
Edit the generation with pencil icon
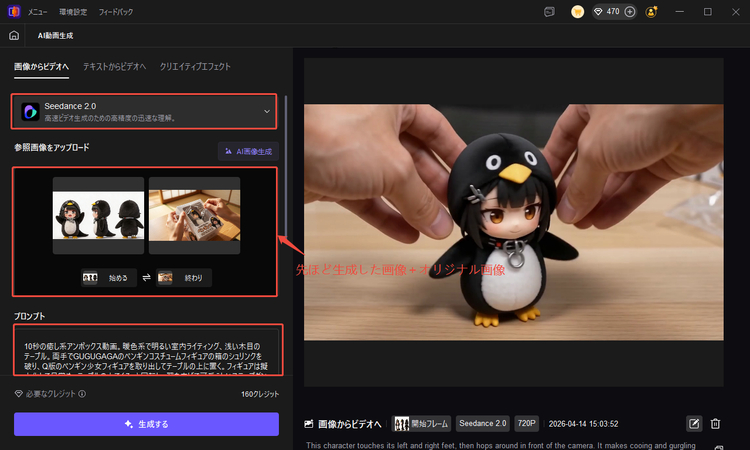coord(694,424)
